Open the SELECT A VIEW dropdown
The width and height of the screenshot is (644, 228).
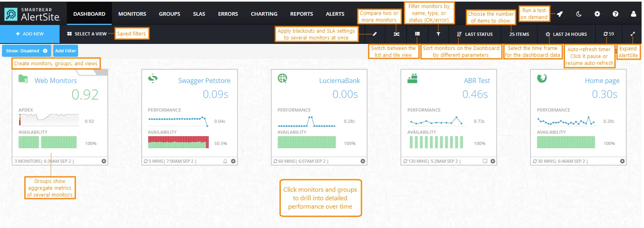[87, 34]
